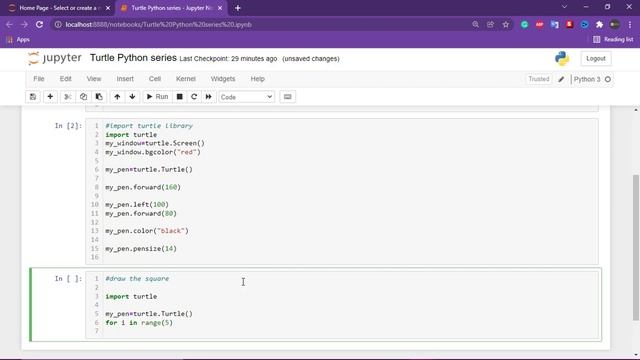Select the In [ ] empty cell prompt
This screenshot has width=640, height=360.
[x=68, y=278]
